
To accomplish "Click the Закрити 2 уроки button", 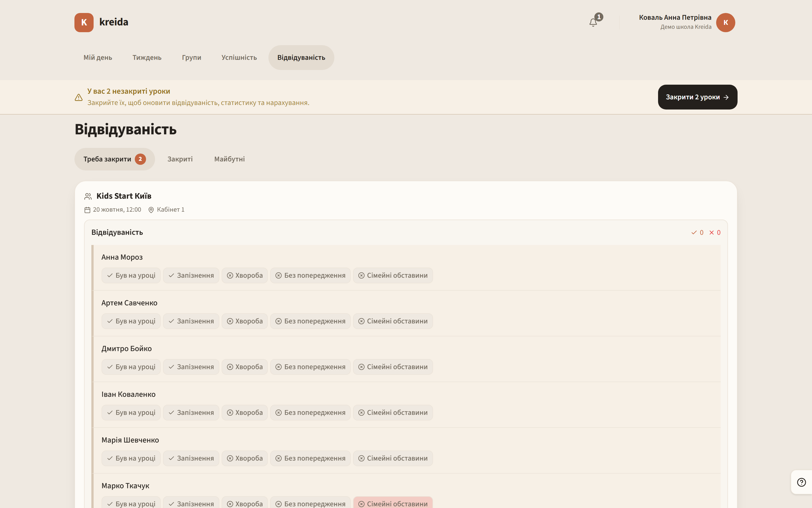I will (x=698, y=97).
